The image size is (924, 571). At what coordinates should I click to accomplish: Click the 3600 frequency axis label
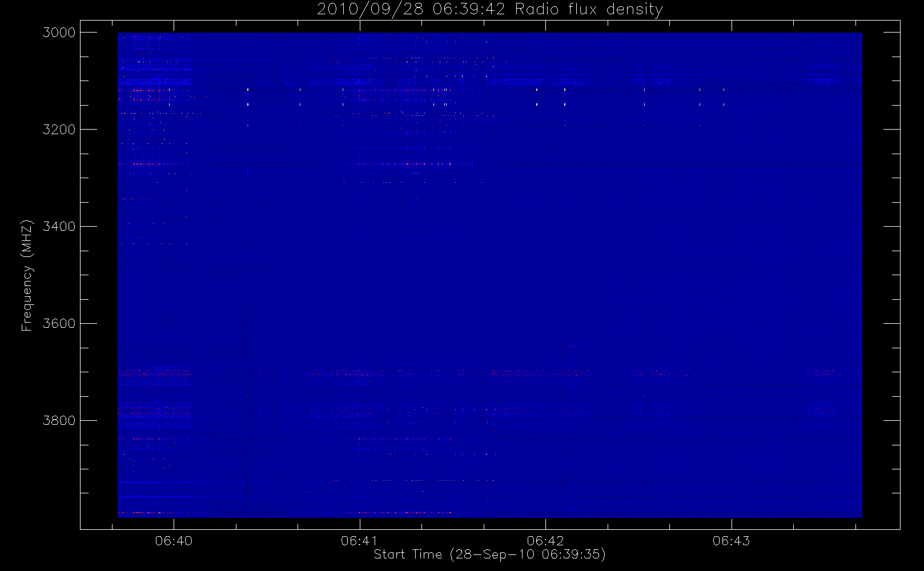coord(59,324)
